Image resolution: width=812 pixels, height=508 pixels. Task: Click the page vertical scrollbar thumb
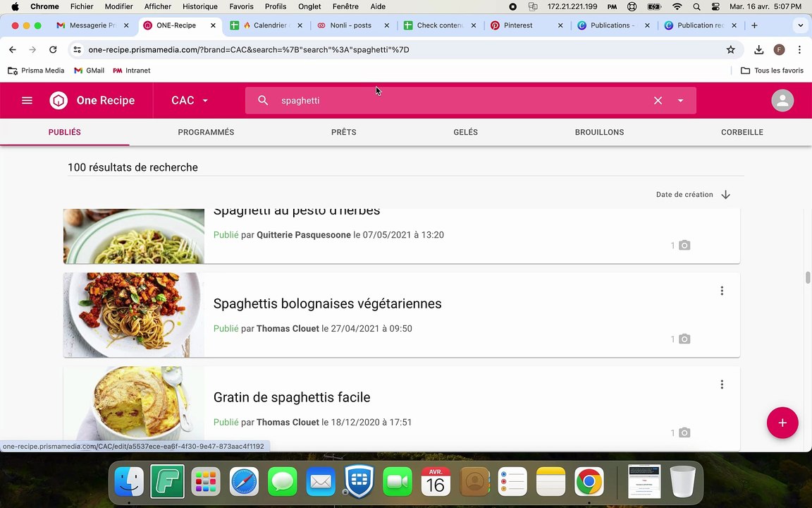(807, 277)
